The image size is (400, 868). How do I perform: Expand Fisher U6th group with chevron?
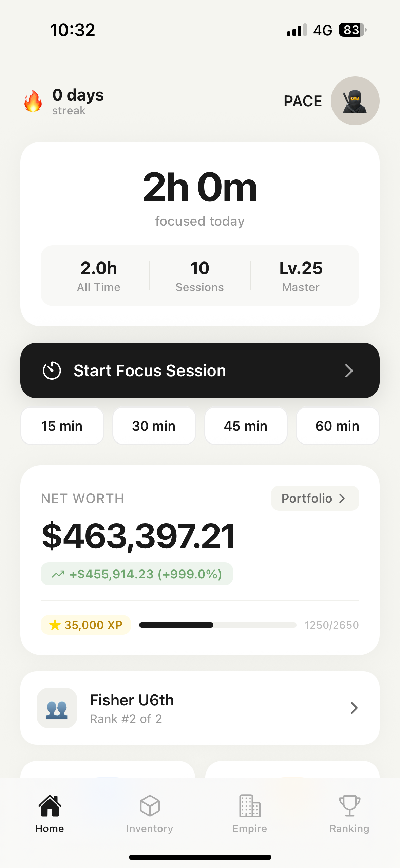354,708
